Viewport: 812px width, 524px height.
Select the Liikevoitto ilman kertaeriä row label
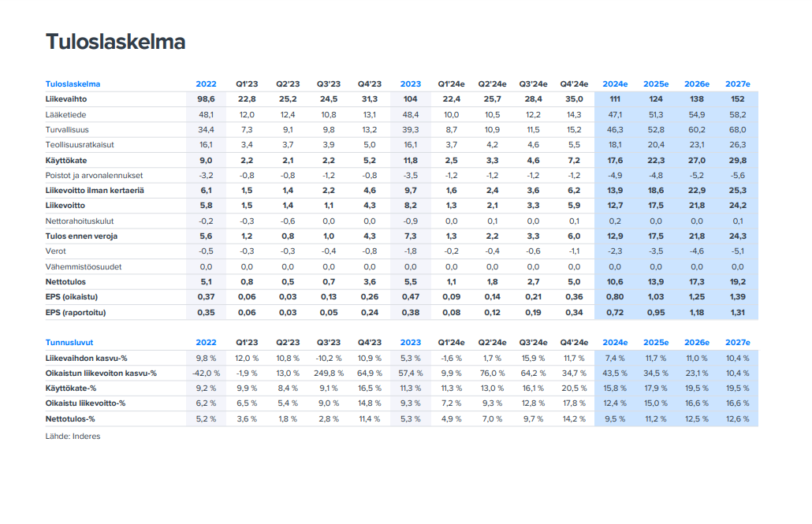[95, 191]
